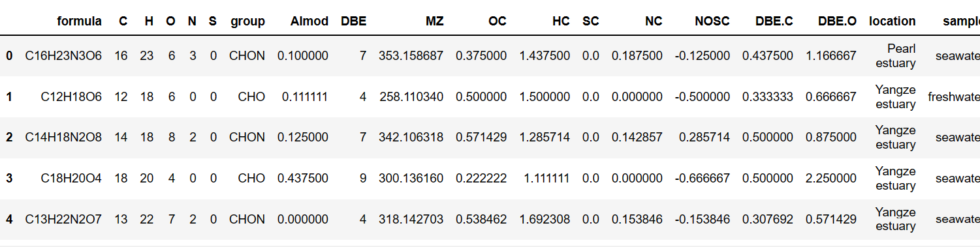
Task: Select the location column header
Action: click(x=892, y=21)
